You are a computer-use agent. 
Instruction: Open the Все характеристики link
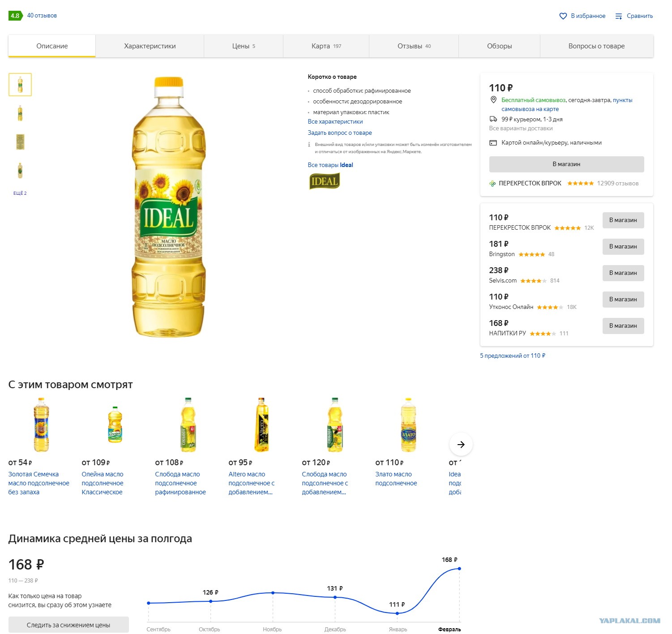pyautogui.click(x=335, y=122)
